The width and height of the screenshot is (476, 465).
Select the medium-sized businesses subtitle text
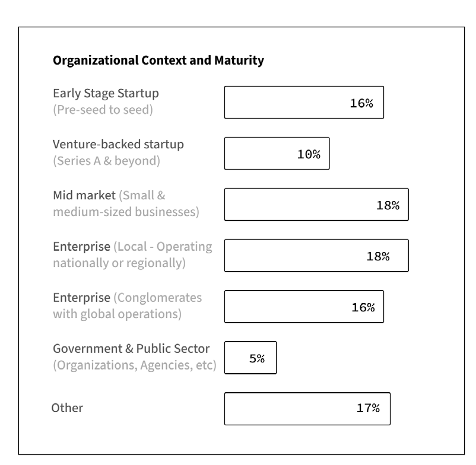[x=126, y=212]
